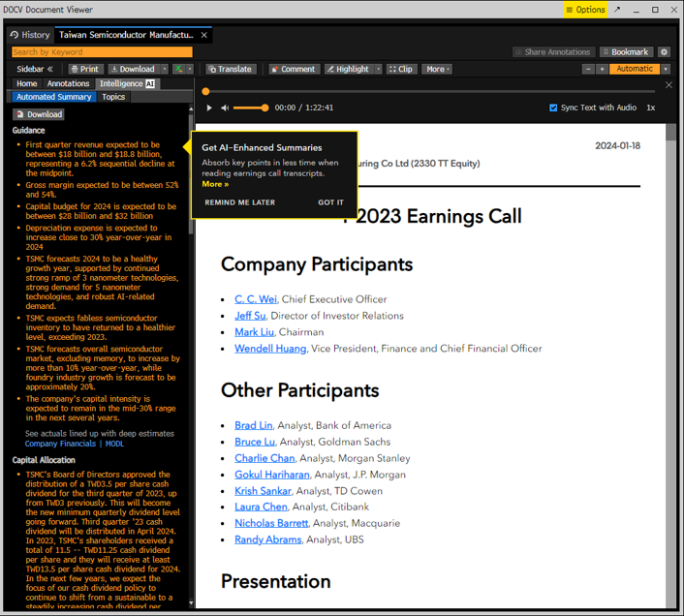Open the More dropdown menu

[438, 70]
